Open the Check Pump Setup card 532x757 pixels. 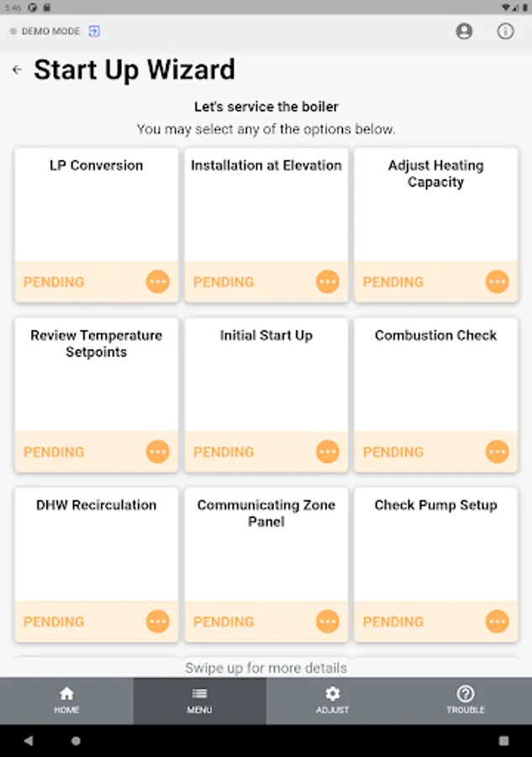click(x=435, y=547)
